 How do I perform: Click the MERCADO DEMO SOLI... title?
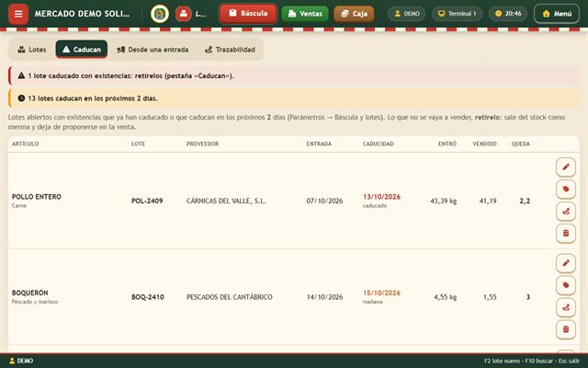pos(82,14)
